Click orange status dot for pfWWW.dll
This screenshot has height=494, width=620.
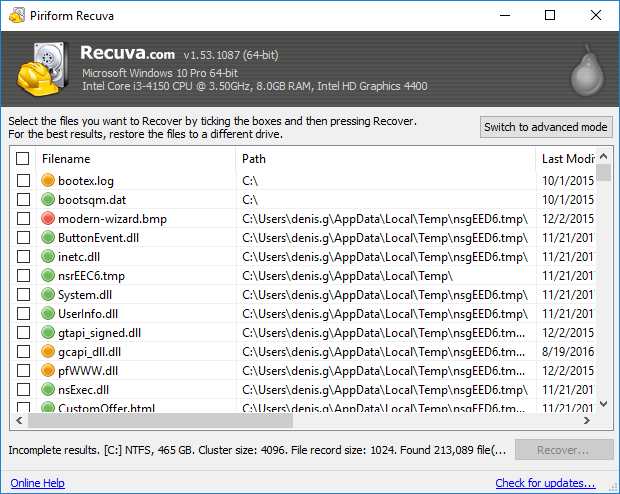48,370
